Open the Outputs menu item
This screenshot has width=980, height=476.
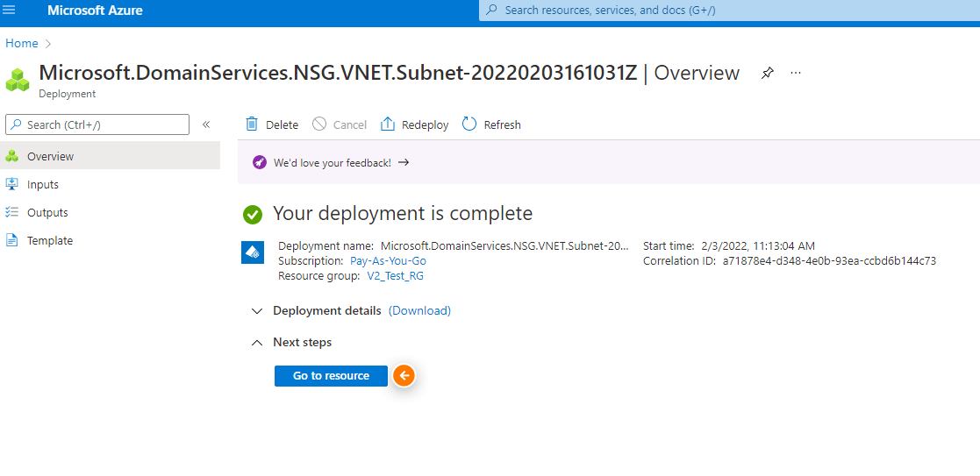point(110,212)
